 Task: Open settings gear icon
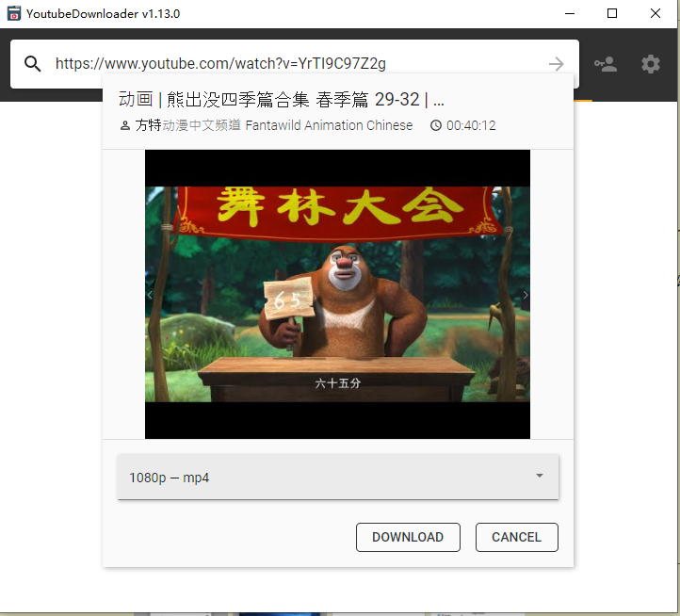coord(651,64)
